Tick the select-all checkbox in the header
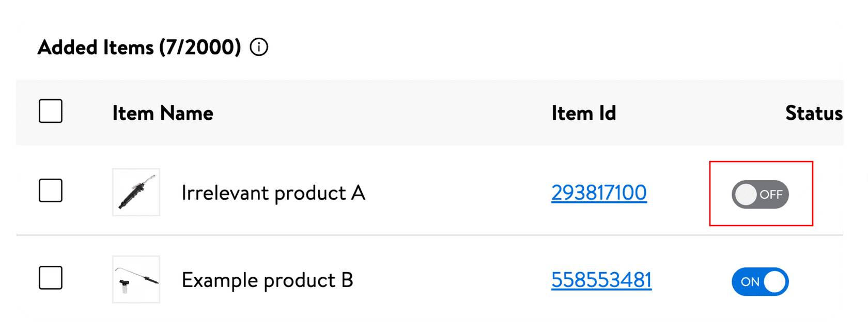The height and width of the screenshot is (334, 868). coord(51,111)
